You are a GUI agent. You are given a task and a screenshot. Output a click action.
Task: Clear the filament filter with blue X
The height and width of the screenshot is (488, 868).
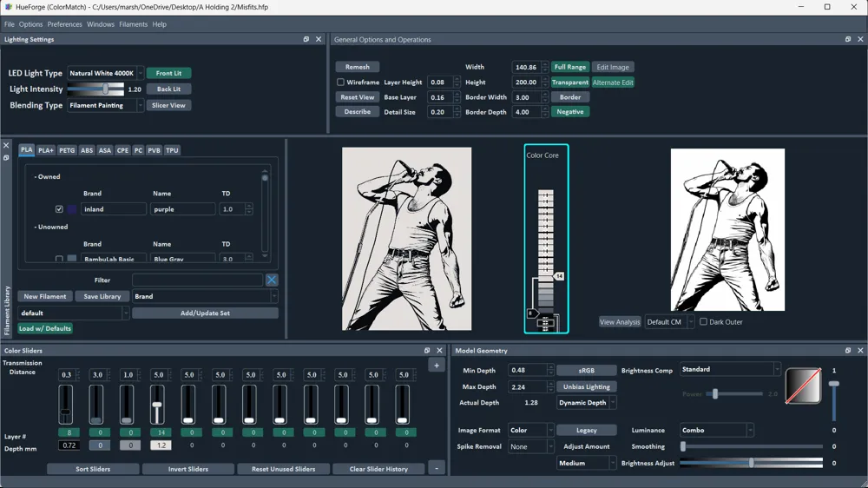tap(272, 280)
